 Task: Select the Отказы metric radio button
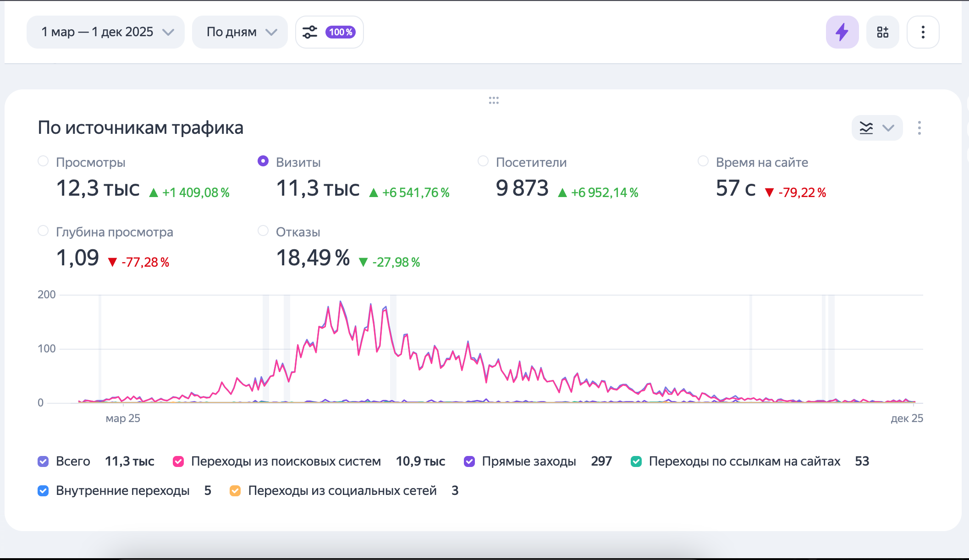263,231
